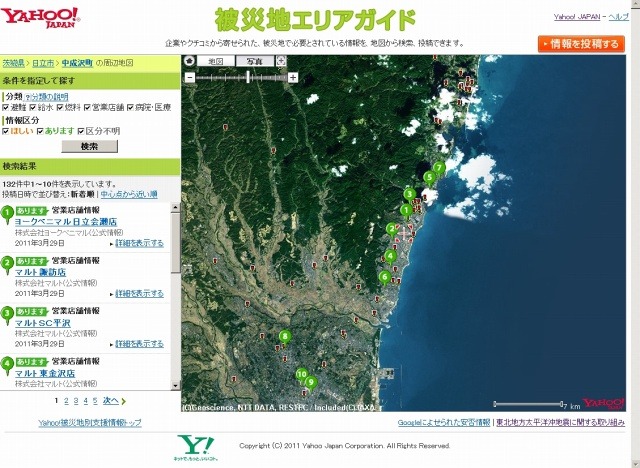The height and width of the screenshot is (468, 640).
Task: Open マルト諏訪店 result link
Action: click(x=40, y=272)
